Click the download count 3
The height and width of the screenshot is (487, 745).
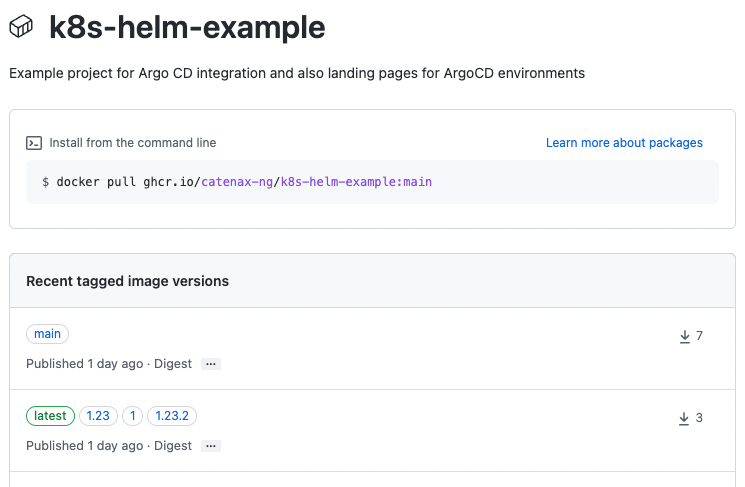pyautogui.click(x=700, y=418)
